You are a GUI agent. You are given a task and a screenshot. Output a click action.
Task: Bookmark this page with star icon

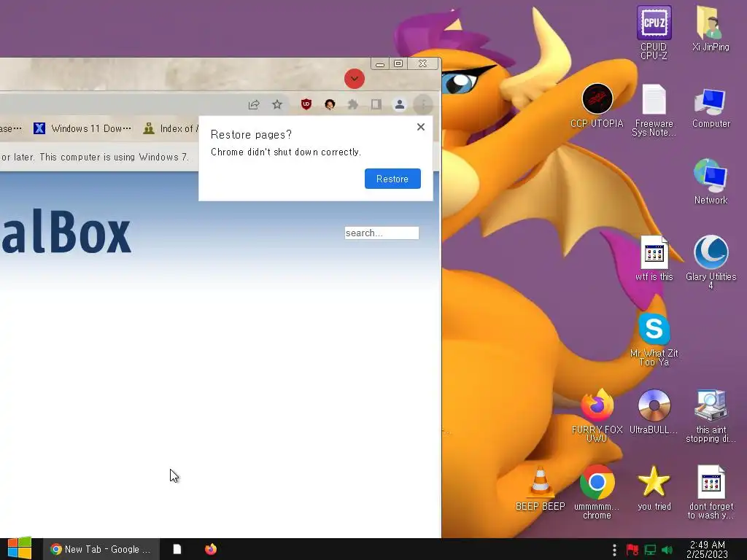pos(276,104)
